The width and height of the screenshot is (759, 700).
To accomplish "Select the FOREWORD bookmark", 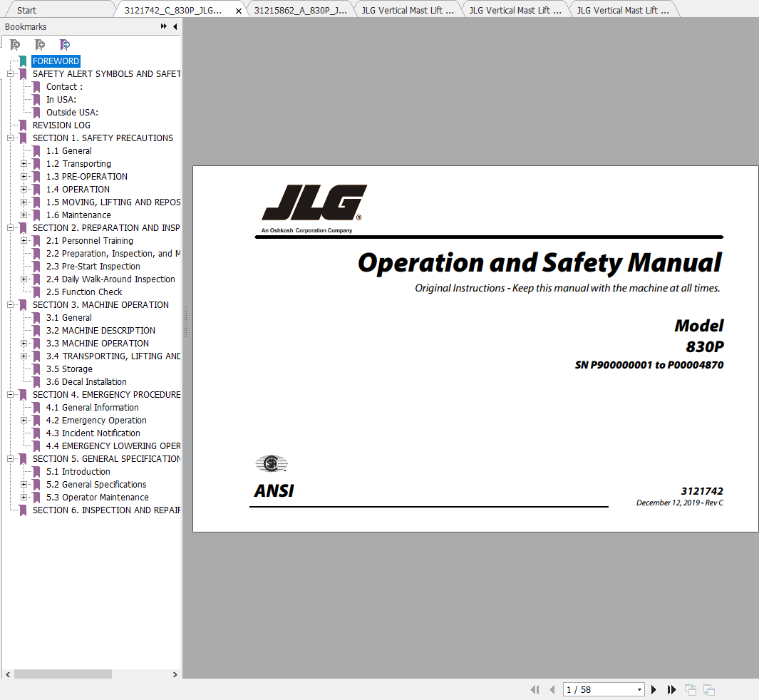I will (56, 61).
